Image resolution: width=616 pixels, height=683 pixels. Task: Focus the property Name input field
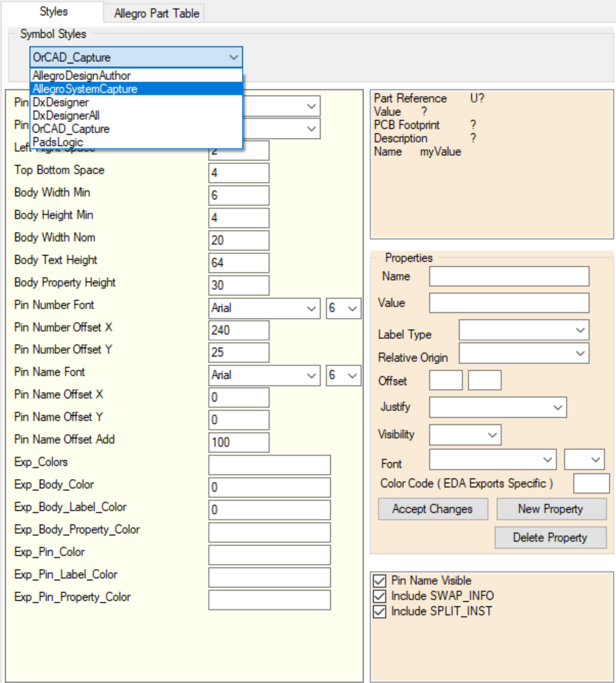click(x=509, y=276)
